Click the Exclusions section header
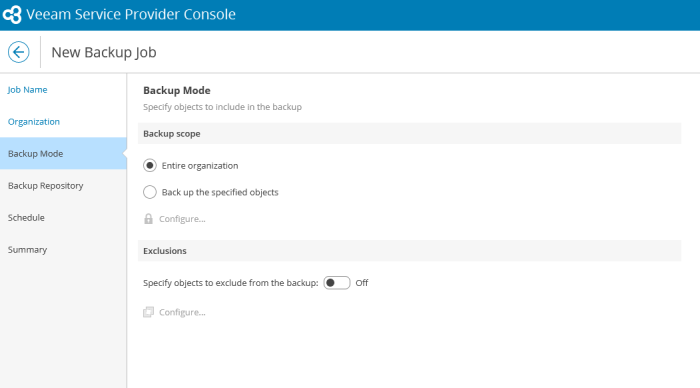 coord(409,250)
